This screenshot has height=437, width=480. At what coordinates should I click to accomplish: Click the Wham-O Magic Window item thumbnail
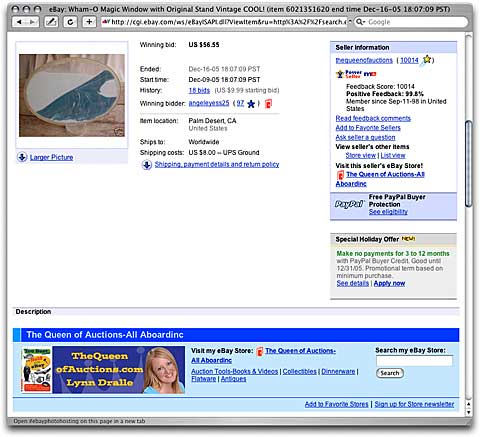click(x=72, y=95)
